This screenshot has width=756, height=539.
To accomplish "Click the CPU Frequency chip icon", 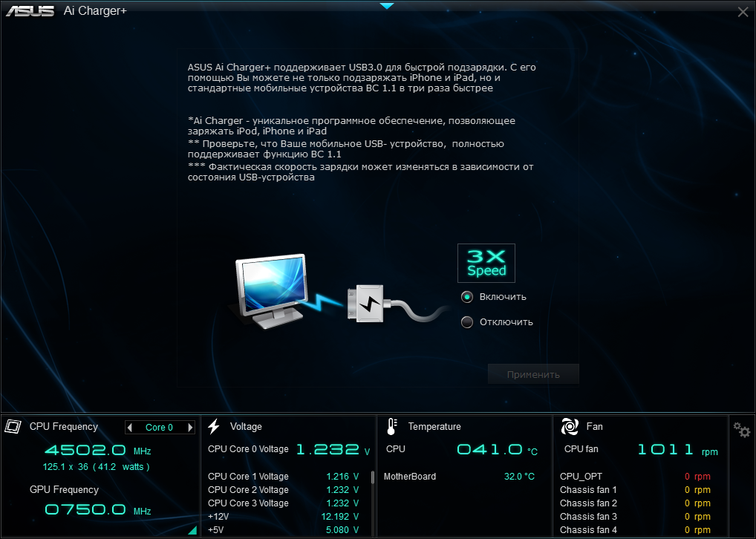I will point(13,427).
